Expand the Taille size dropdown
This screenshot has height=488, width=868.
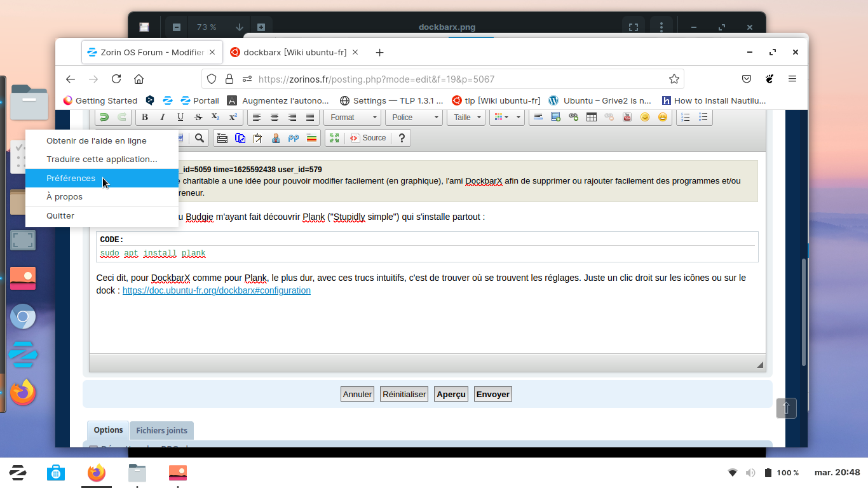point(467,118)
